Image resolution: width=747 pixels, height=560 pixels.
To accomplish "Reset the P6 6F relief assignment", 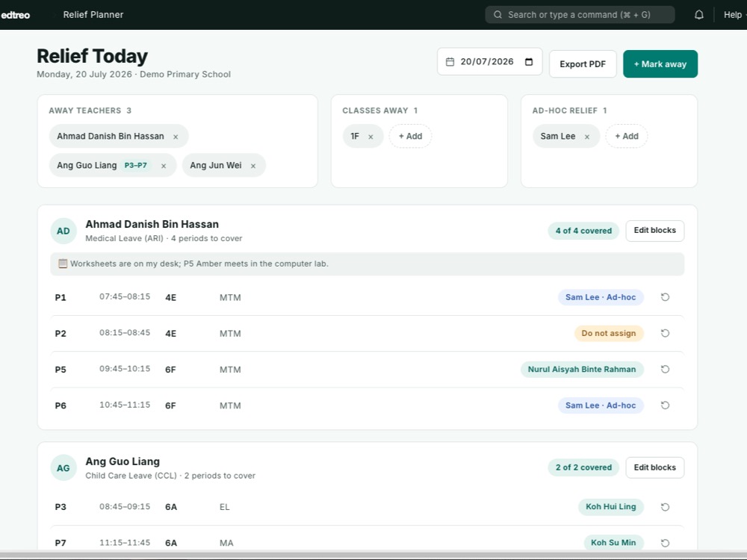I will point(665,405).
